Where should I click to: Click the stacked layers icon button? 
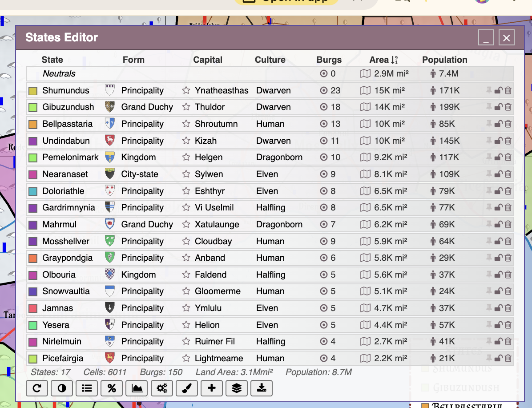pyautogui.click(x=237, y=388)
